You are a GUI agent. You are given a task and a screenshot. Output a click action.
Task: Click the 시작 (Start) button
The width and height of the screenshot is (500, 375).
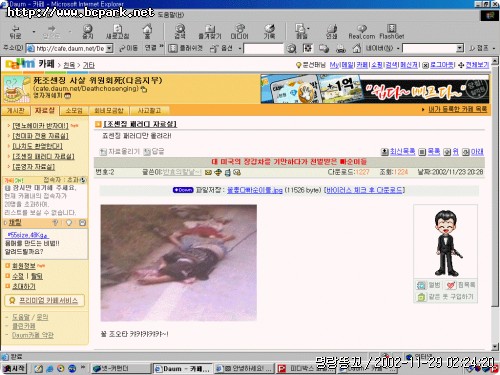(x=14, y=368)
